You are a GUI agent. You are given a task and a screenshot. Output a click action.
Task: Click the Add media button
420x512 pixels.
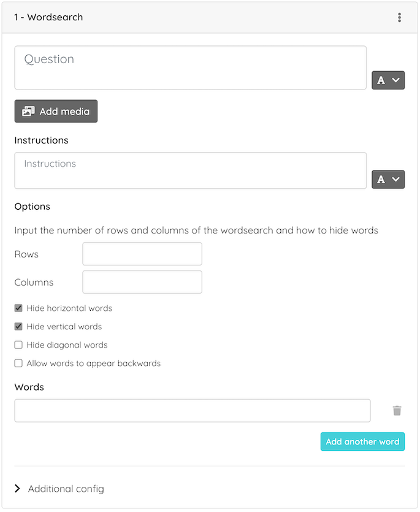56,112
